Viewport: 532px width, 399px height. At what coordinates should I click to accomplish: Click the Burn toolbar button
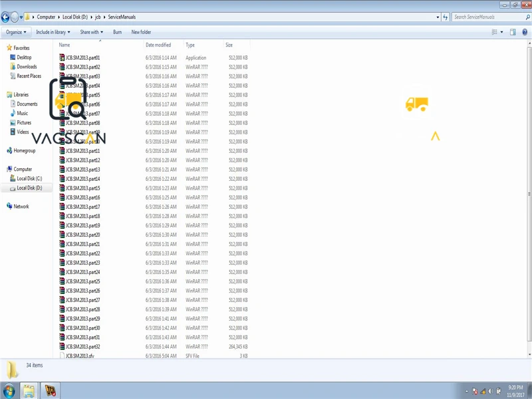pyautogui.click(x=118, y=32)
